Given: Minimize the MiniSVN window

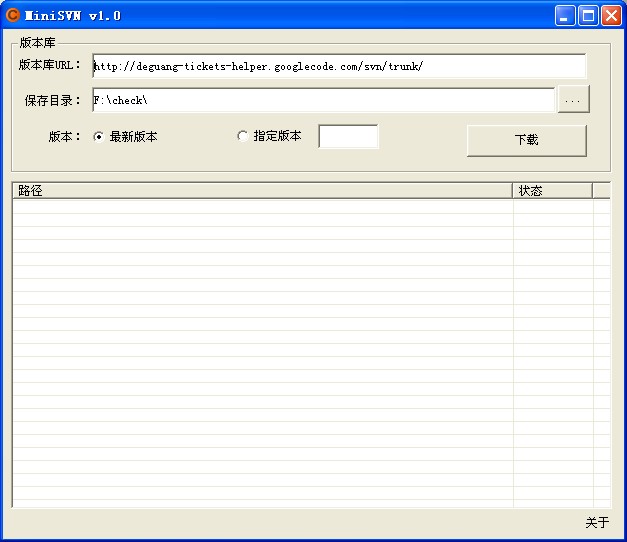Looking at the screenshot, I should click(566, 15).
